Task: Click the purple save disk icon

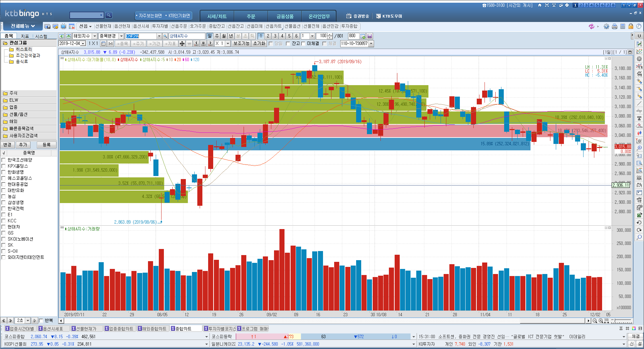Action: point(370,36)
